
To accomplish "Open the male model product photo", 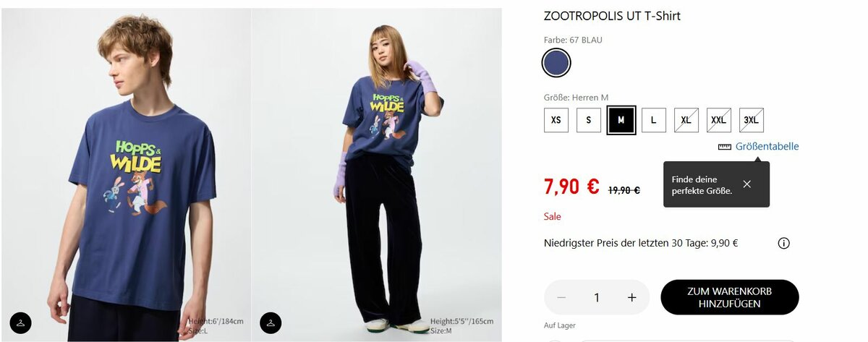I will tap(126, 174).
